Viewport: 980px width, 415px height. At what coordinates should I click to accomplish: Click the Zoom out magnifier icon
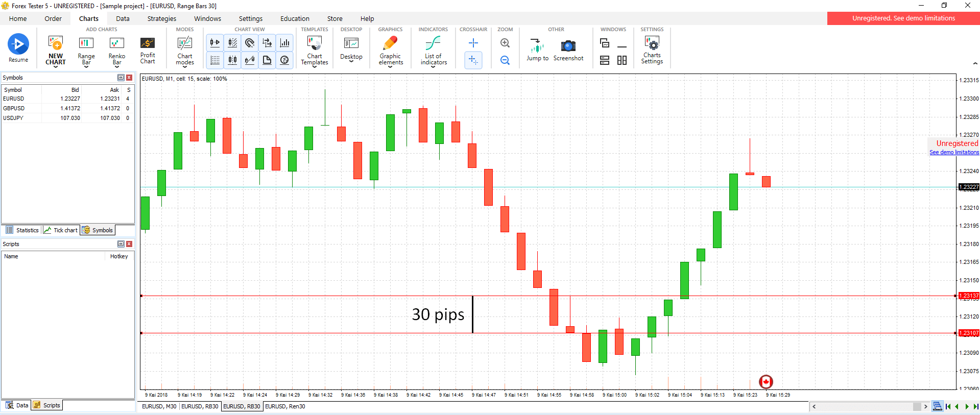505,60
